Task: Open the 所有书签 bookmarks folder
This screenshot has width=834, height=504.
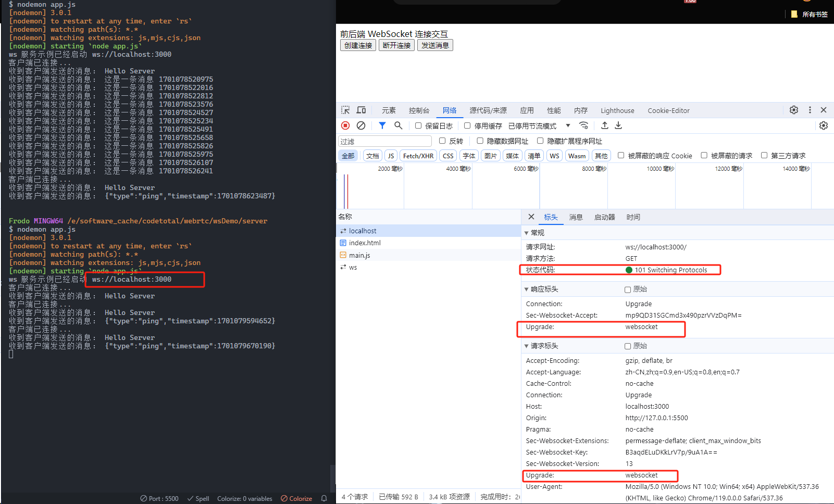Action: pos(810,14)
